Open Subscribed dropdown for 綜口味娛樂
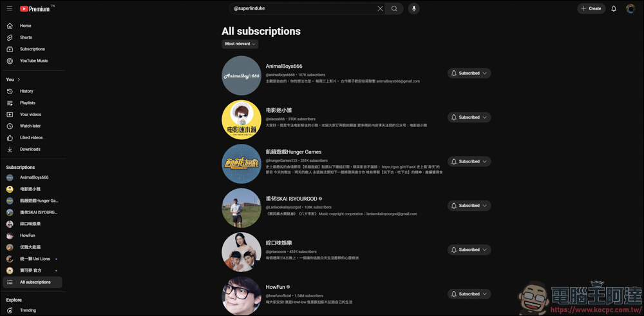 469,250
